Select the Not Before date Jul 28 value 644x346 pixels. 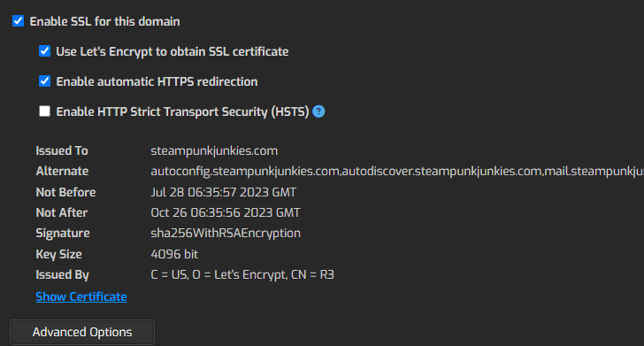[x=224, y=192]
